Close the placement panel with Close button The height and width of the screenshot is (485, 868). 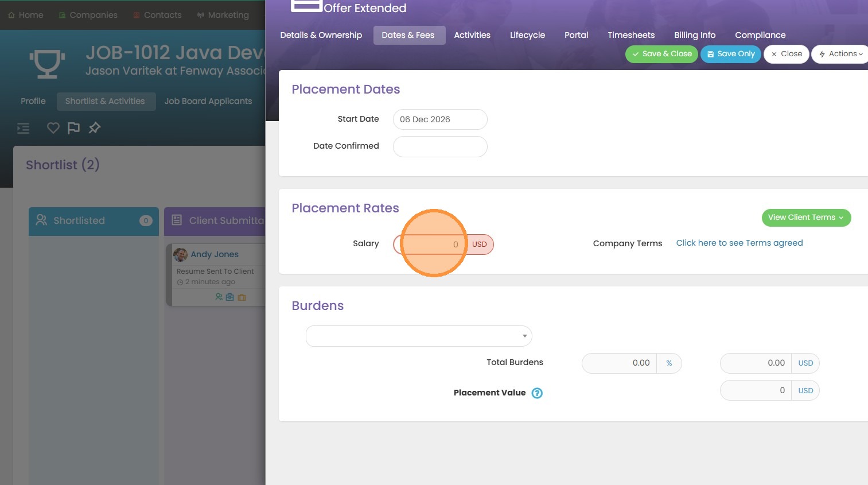point(787,54)
